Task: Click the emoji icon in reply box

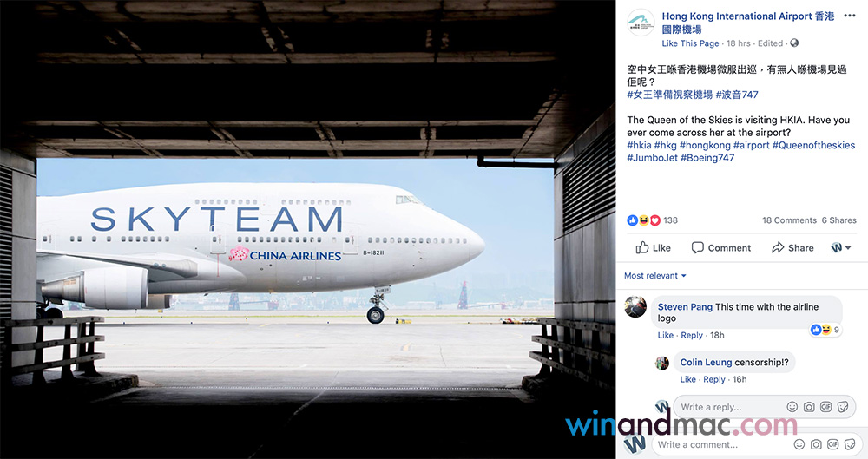Action: click(x=792, y=407)
